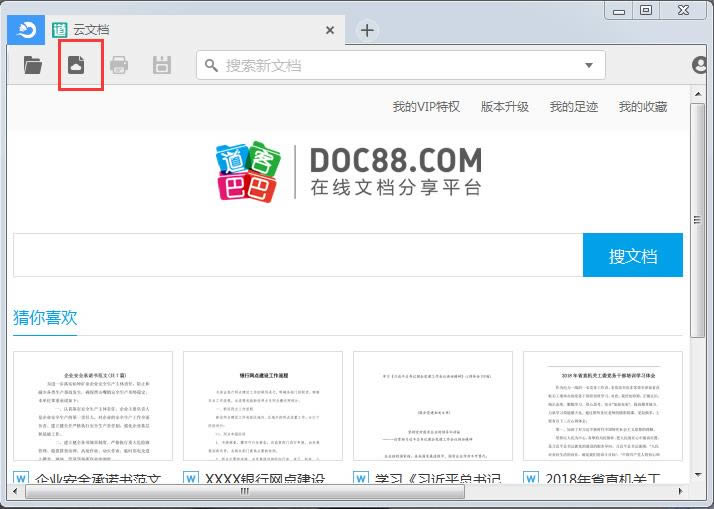Open 我的足迹 link
714x509 pixels.
(x=574, y=107)
